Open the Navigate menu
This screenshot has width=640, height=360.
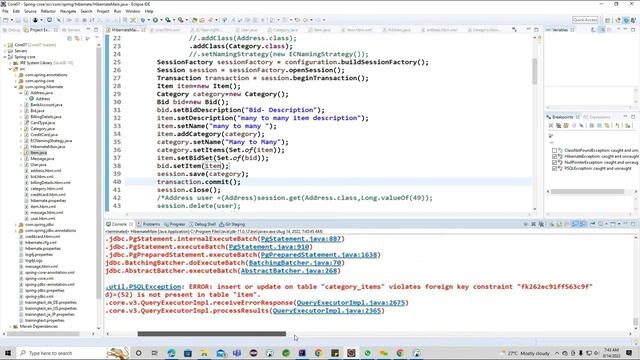click(x=68, y=11)
